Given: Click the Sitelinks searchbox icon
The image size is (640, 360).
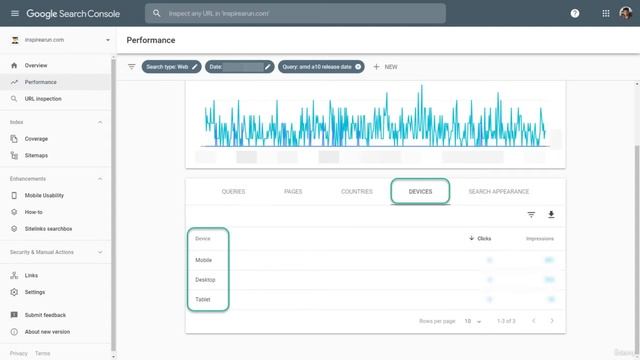Looking at the screenshot, I should click(x=14, y=229).
